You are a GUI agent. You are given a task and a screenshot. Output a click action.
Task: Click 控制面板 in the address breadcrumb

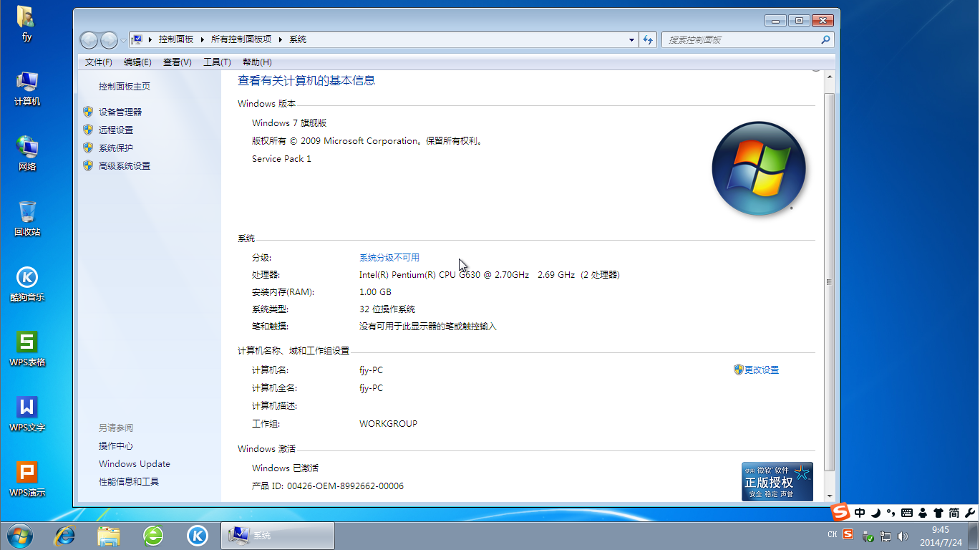coord(176,40)
